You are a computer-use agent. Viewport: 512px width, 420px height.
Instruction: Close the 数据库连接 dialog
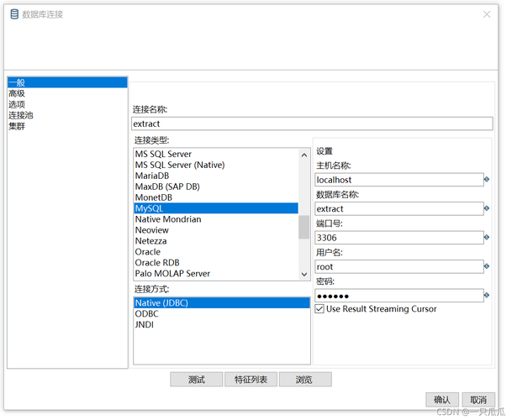487,14
